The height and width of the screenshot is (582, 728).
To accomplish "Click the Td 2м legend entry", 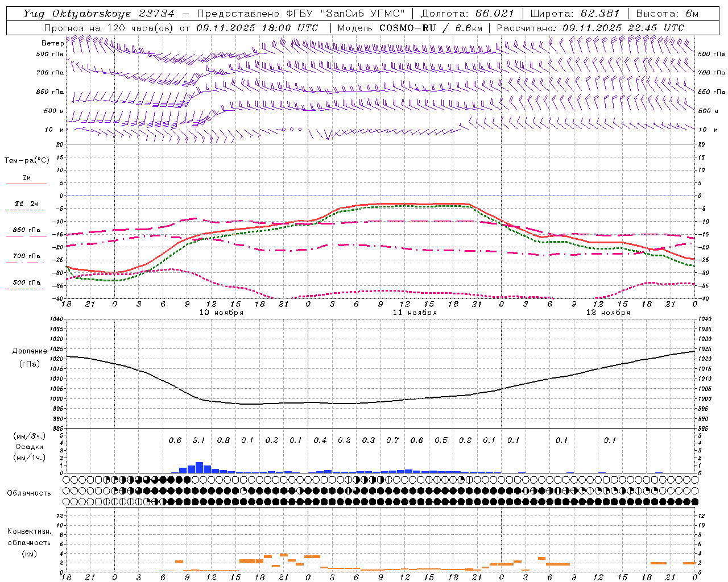I will (x=27, y=203).
